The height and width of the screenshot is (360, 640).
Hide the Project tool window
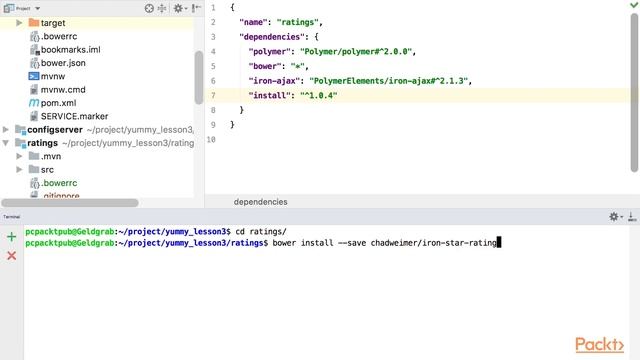point(196,8)
